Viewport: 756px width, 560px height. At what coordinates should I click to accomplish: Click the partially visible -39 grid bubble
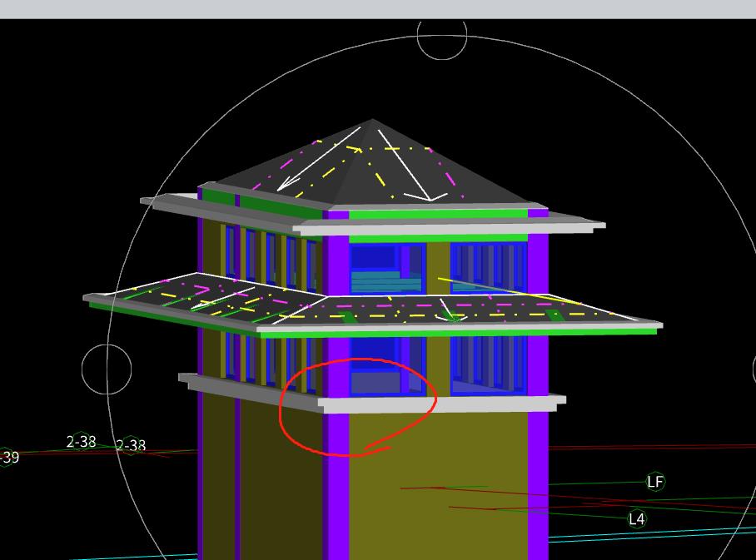click(8, 456)
